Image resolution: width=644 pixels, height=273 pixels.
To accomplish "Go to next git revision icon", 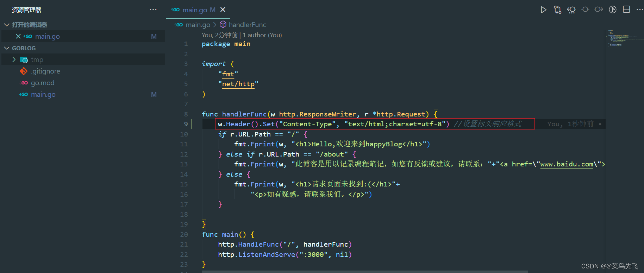I will 599,9.
